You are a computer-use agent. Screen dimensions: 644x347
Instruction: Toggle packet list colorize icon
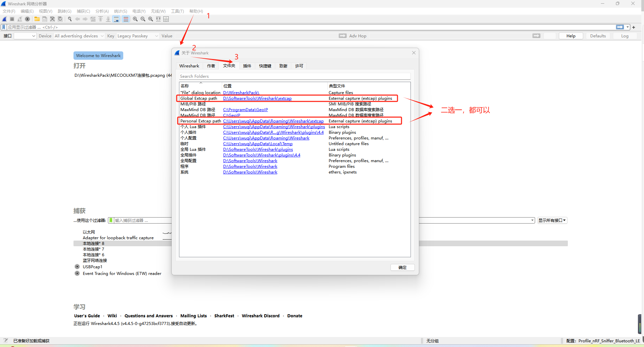126,19
